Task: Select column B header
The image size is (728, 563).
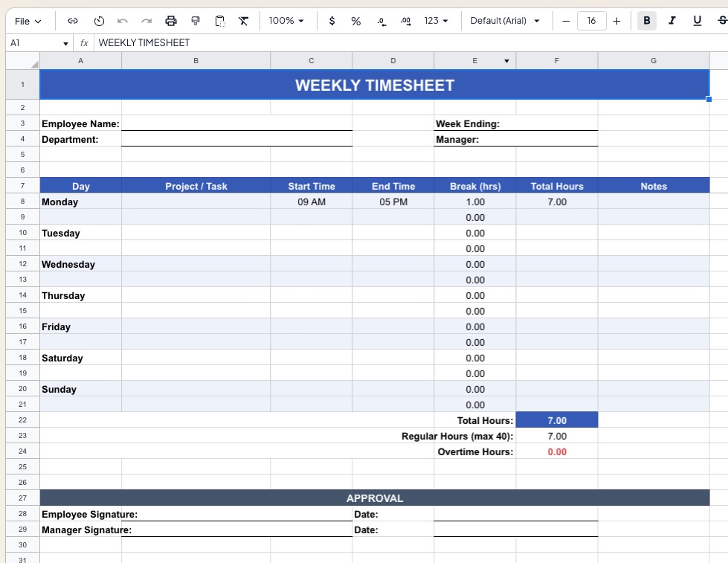Action: tap(196, 61)
